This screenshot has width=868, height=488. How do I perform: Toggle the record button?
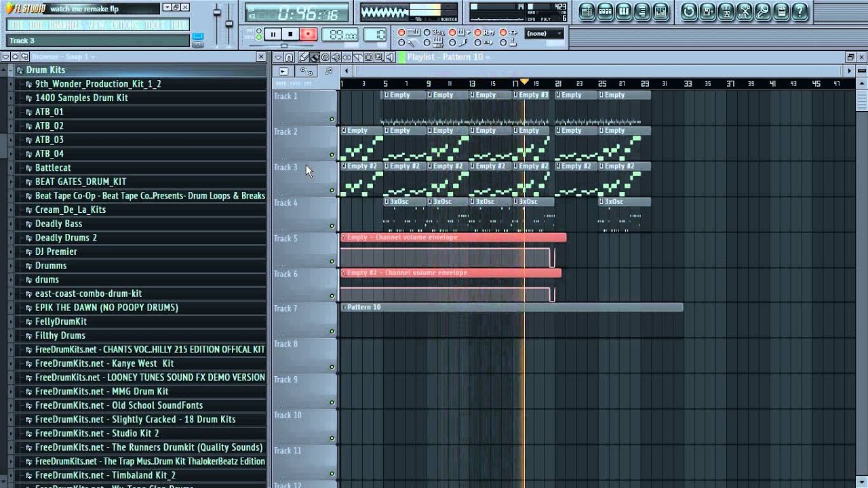pyautogui.click(x=309, y=34)
